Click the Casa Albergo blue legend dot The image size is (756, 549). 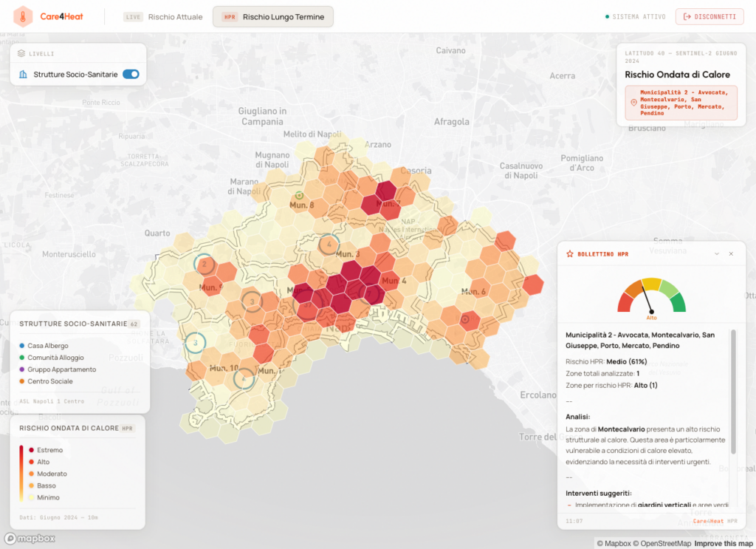[22, 346]
